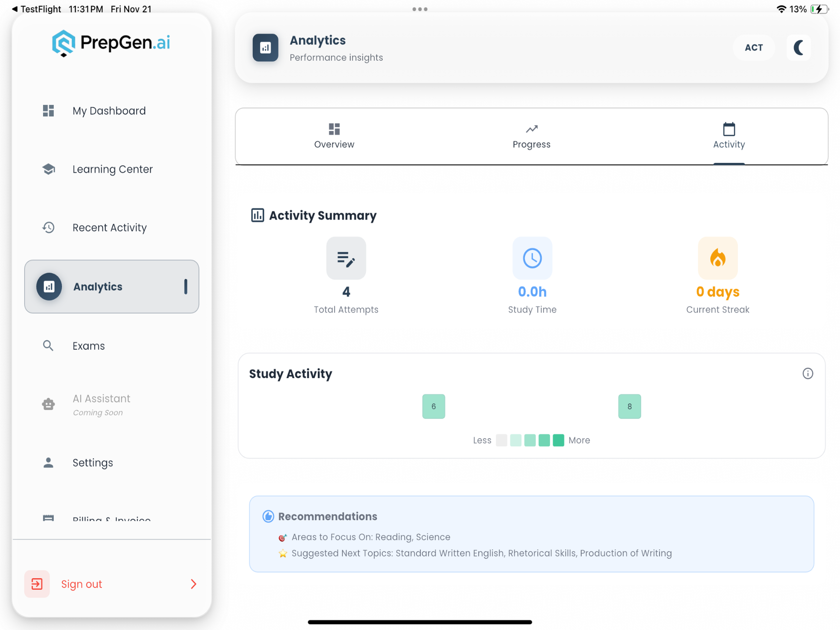Go to Exams in sidebar
Viewport: 840px width, 630px height.
112,346
